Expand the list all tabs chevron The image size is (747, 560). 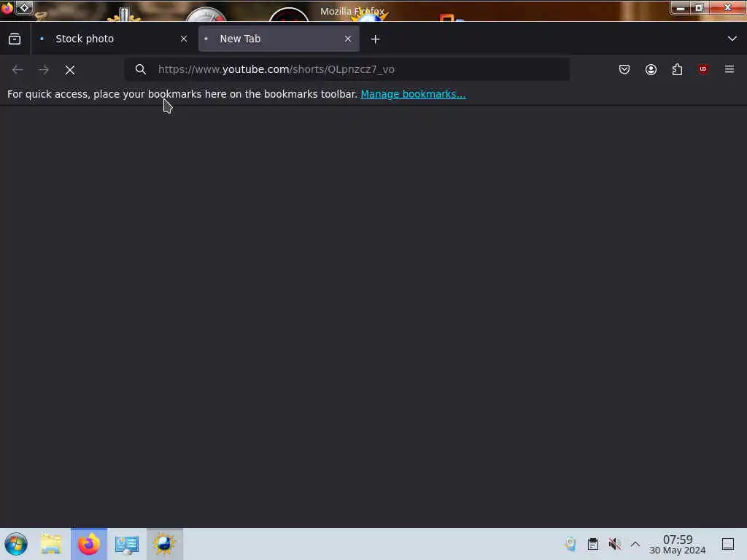(732, 39)
